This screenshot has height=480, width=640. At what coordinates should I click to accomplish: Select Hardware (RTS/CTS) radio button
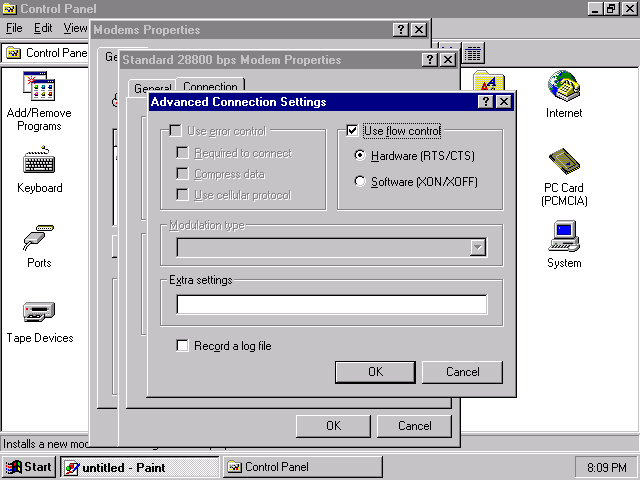(x=360, y=156)
